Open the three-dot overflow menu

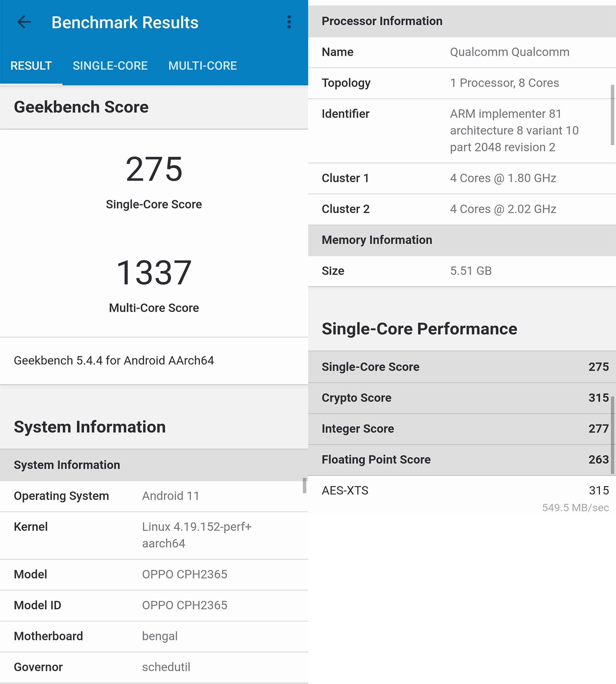click(x=289, y=22)
